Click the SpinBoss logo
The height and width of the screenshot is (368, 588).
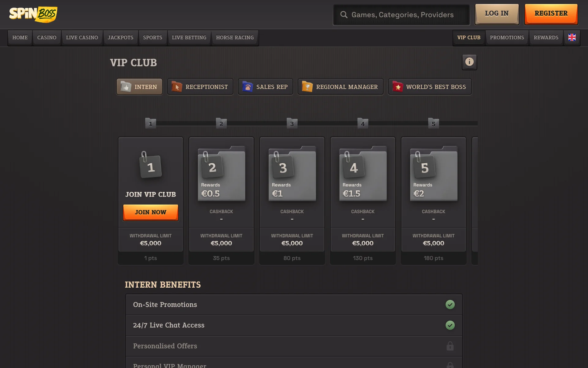[x=33, y=14]
